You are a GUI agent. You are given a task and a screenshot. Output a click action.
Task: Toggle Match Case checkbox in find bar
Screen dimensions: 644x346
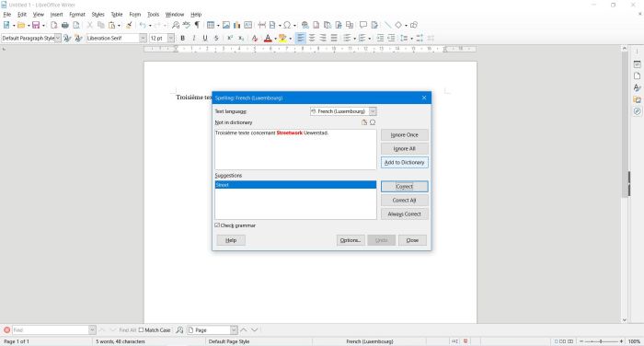pos(141,330)
